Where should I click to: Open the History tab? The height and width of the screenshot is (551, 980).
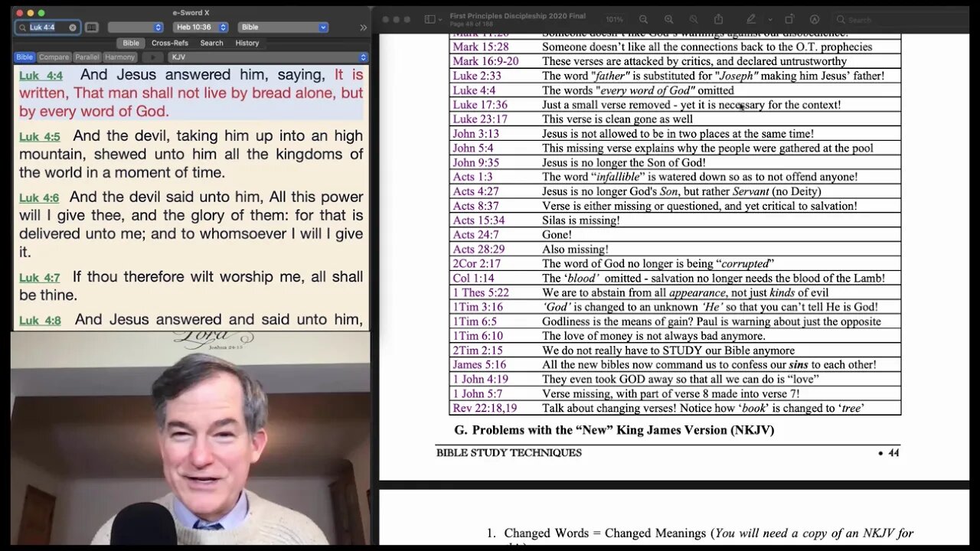pos(247,43)
